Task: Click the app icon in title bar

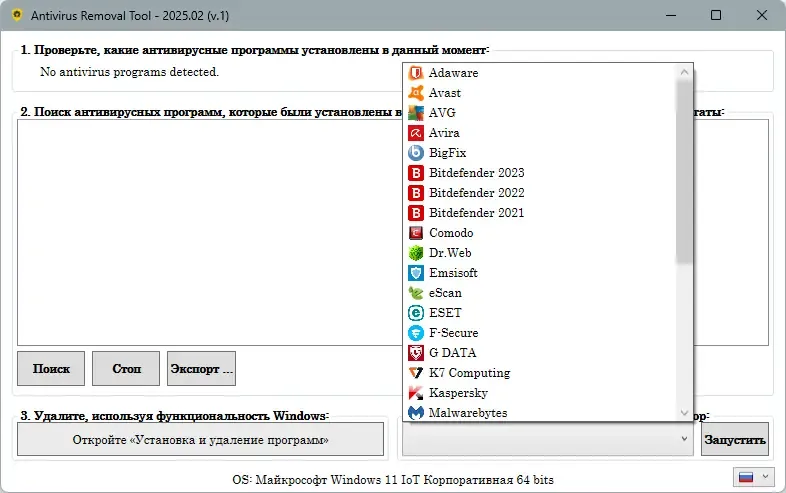Action: coord(17,15)
